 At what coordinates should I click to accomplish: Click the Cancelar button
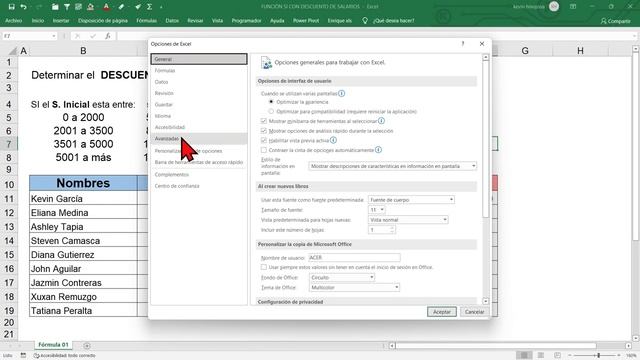[x=474, y=312]
